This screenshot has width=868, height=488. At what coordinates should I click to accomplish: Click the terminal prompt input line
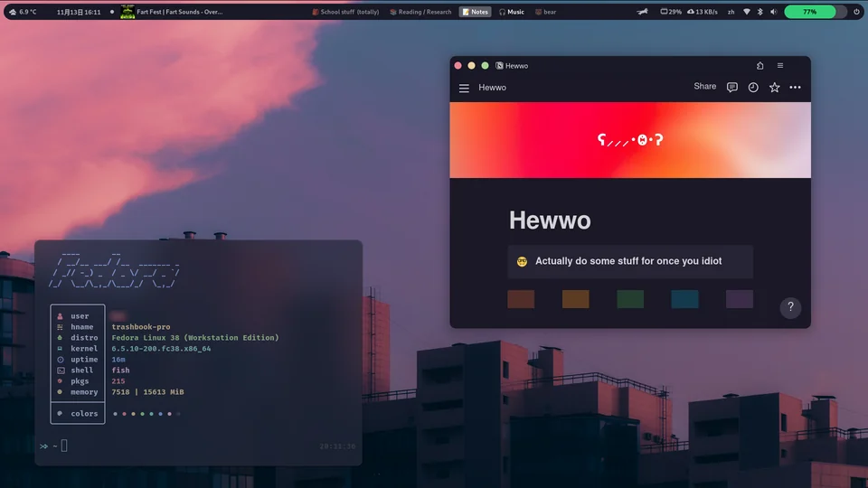click(x=198, y=446)
